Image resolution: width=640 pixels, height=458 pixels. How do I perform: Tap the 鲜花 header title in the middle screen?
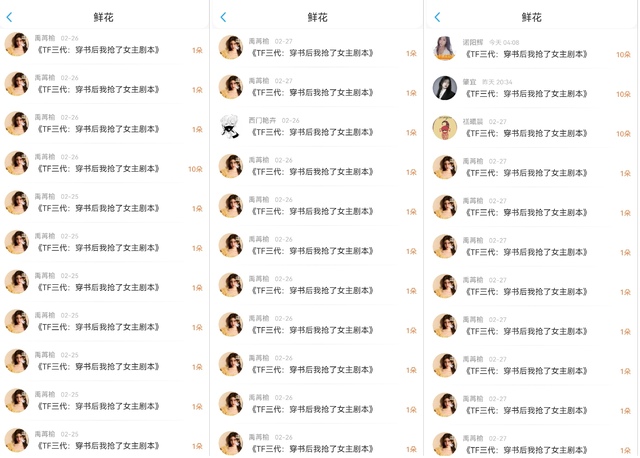click(317, 17)
